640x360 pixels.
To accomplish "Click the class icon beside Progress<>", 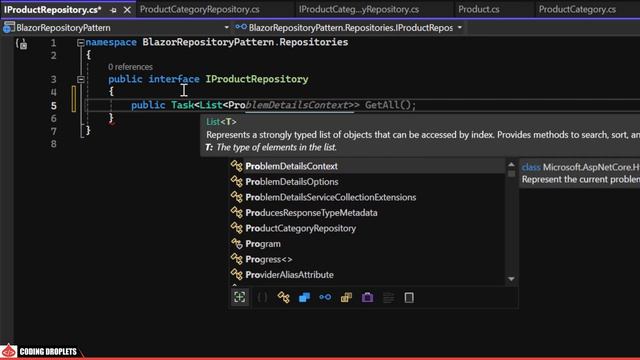I will [237, 259].
